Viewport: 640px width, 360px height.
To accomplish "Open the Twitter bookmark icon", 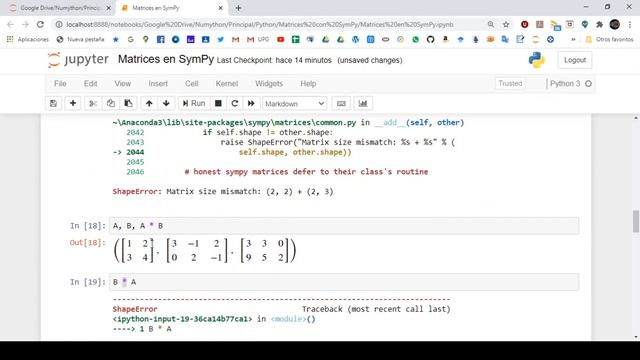I will pos(220,40).
